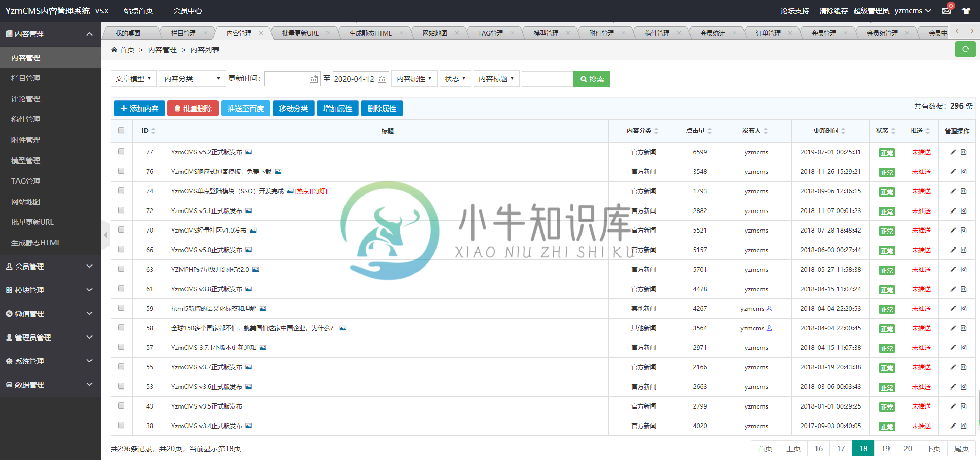980x460 pixels.
Task: Click thumbnail image icon of YzmCMS v5.2 title
Action: point(249,152)
